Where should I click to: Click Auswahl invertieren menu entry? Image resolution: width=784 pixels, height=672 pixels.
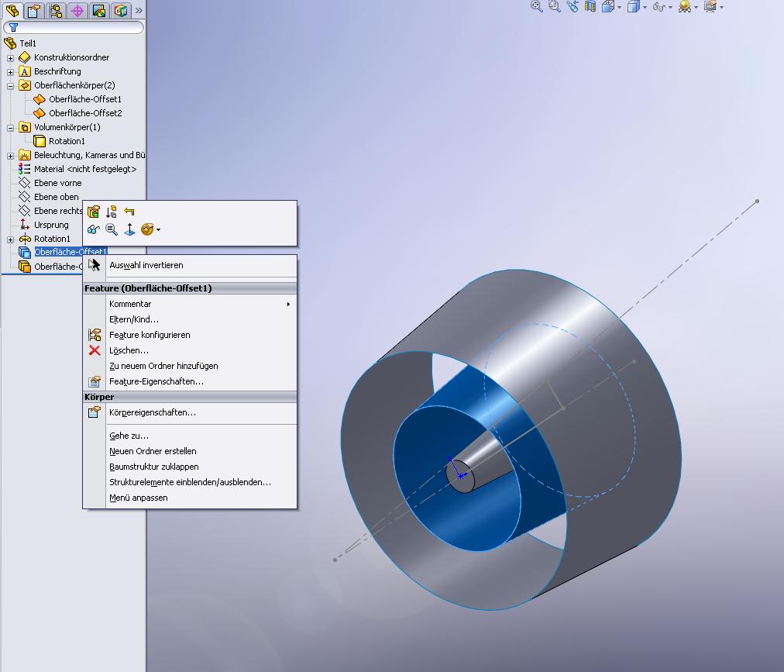point(146,265)
